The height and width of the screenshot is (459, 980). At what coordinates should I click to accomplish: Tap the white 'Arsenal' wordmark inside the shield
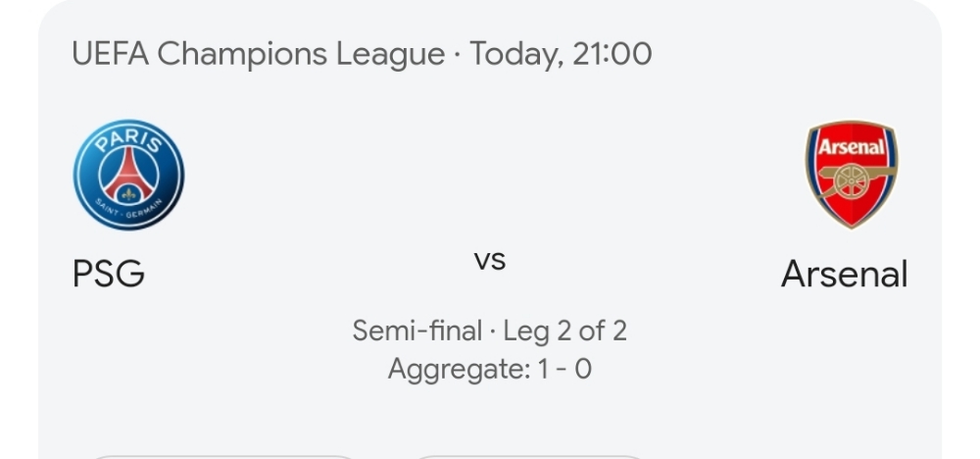pos(852,147)
